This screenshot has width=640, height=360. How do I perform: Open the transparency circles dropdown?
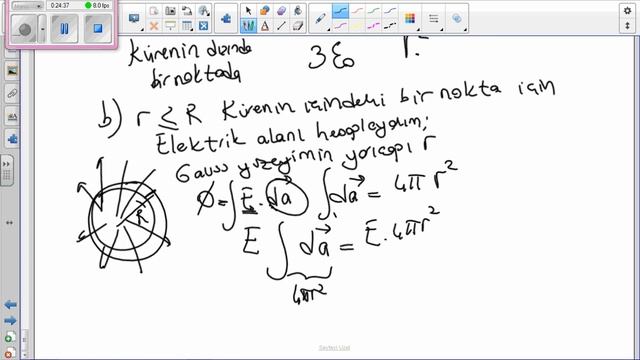click(x=457, y=18)
